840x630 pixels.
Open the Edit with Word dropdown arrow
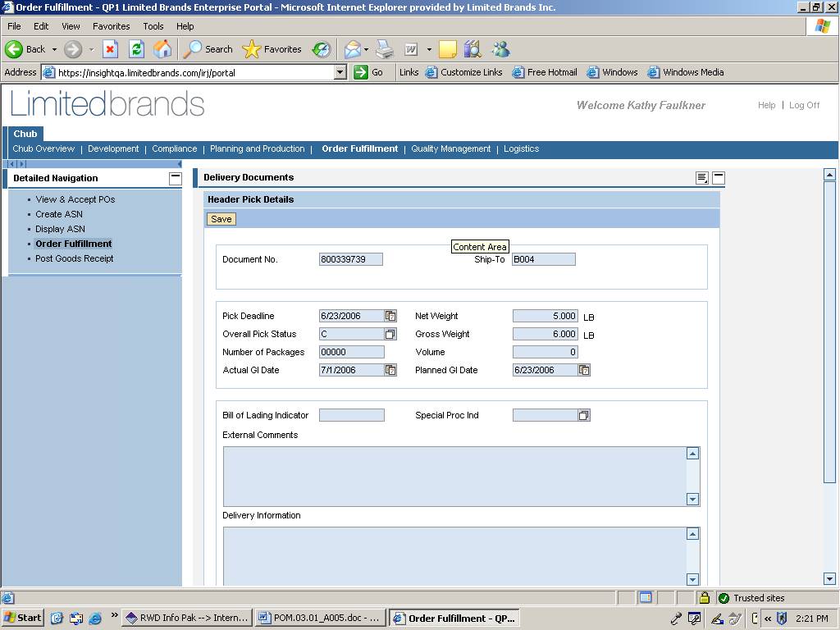tap(429, 49)
